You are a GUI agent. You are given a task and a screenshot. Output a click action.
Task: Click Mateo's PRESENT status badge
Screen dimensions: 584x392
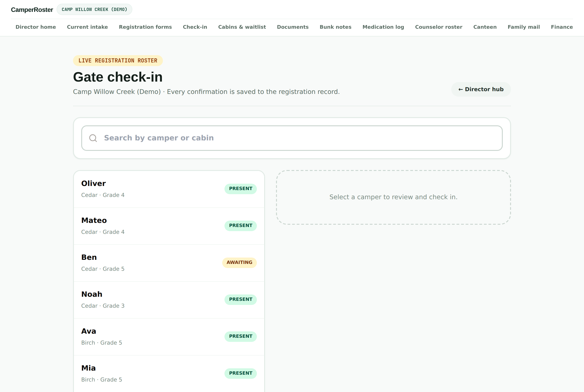pyautogui.click(x=240, y=226)
